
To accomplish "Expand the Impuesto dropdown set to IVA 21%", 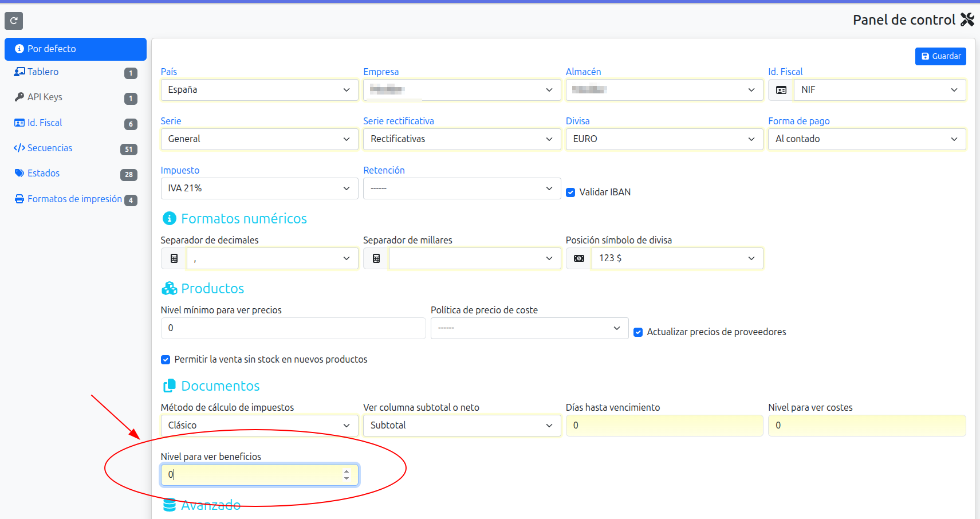I will tap(259, 188).
